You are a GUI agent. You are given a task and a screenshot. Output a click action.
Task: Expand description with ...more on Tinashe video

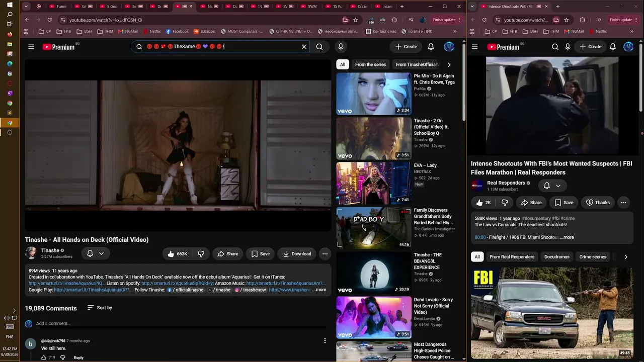[x=319, y=290]
